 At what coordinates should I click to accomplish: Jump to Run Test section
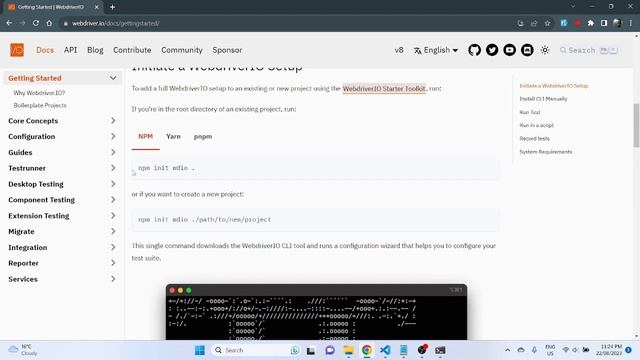[530, 112]
